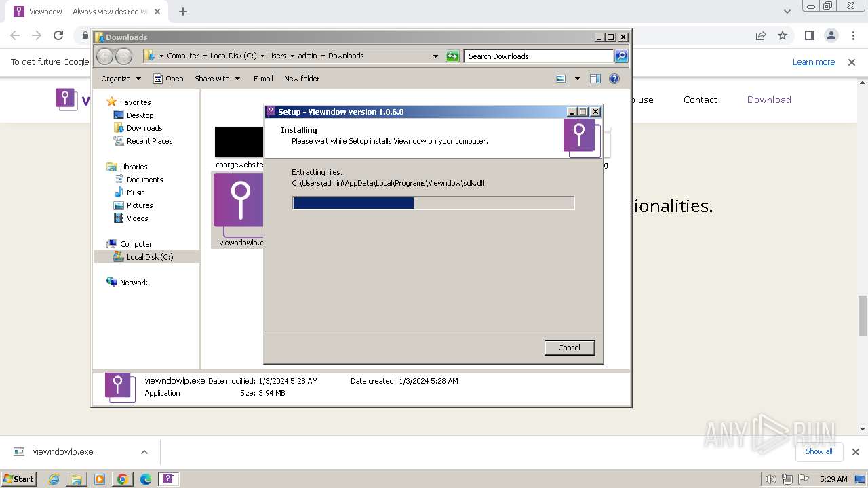Click Explorer forward navigation button

pyautogui.click(x=123, y=56)
